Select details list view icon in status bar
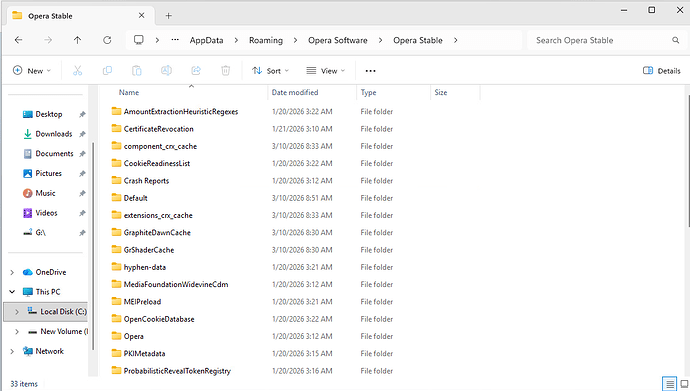Image resolution: width=690 pixels, height=391 pixels. tap(669, 384)
